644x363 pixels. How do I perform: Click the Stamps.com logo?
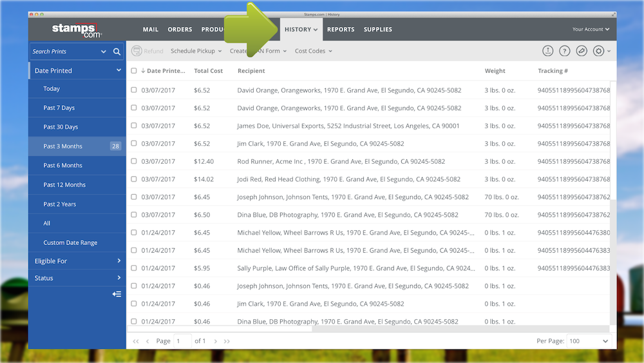pos(77,30)
